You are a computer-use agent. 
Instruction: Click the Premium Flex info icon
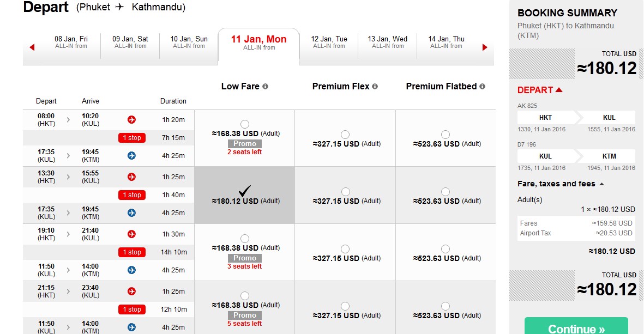click(x=375, y=87)
